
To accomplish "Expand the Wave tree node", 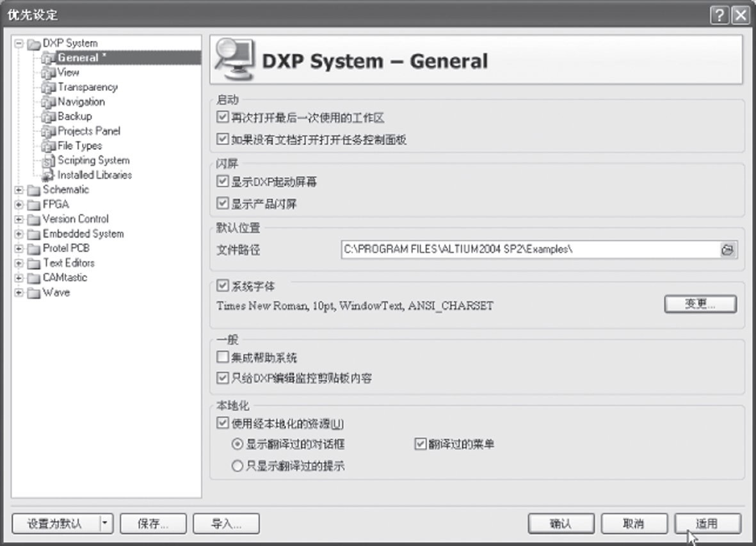I will click(x=19, y=293).
